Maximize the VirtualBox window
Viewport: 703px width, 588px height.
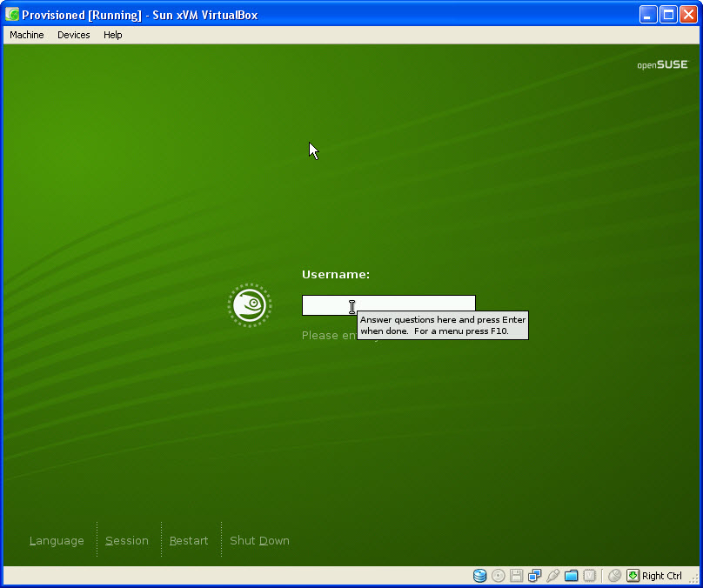668,15
